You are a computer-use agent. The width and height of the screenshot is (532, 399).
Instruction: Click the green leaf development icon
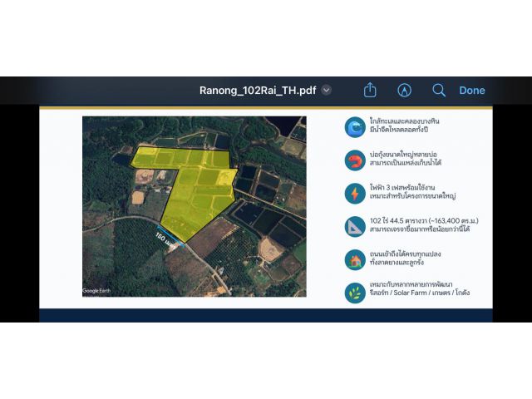coord(355,293)
